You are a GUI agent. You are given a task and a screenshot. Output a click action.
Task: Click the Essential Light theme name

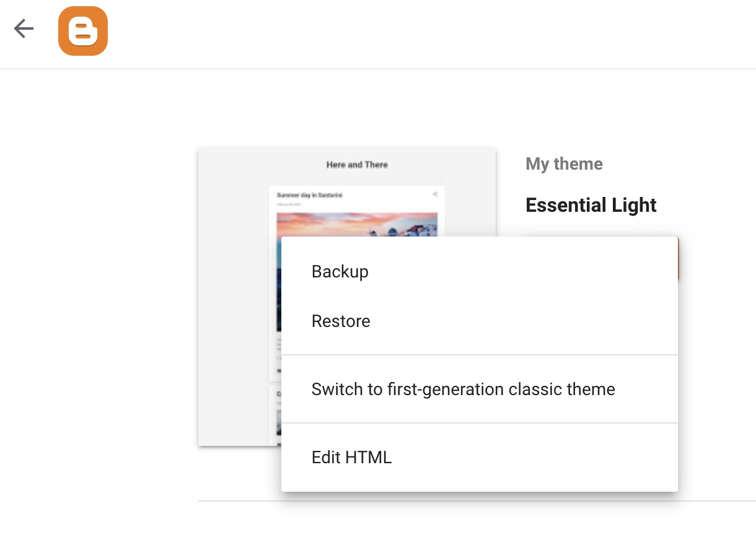coord(591,205)
